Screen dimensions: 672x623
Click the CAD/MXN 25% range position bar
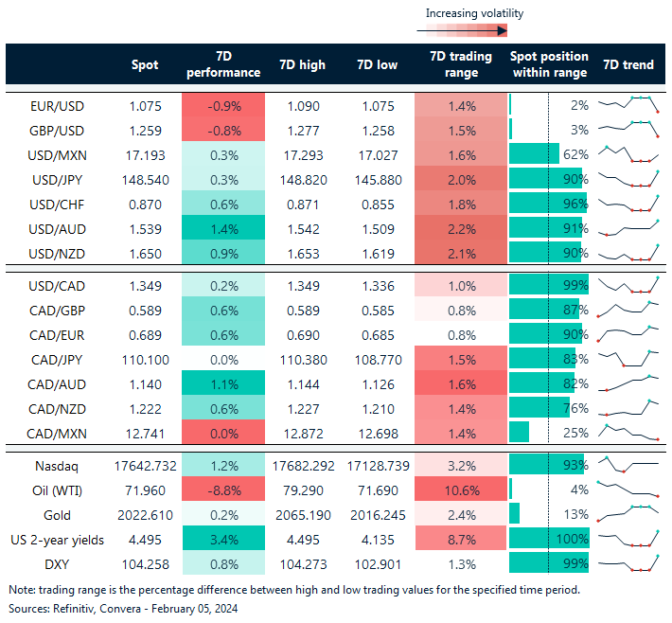(x=520, y=433)
